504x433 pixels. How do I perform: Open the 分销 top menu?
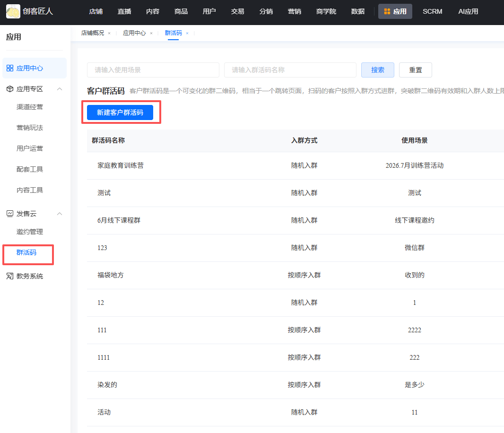point(266,11)
